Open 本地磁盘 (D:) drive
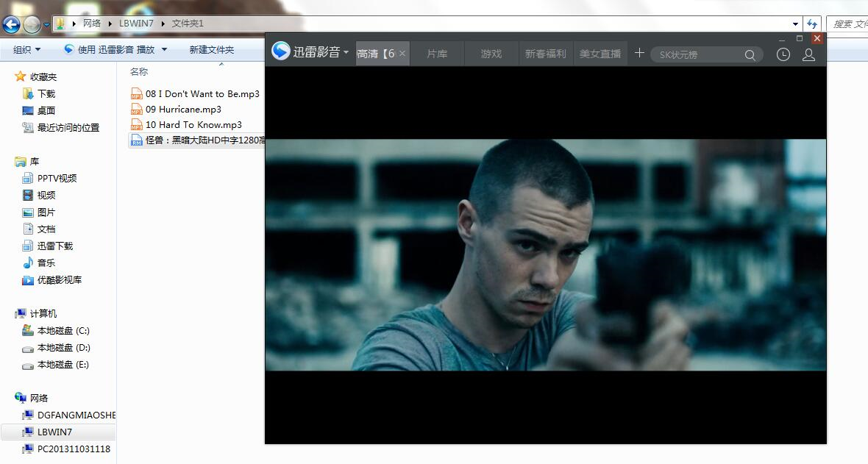 [64, 348]
